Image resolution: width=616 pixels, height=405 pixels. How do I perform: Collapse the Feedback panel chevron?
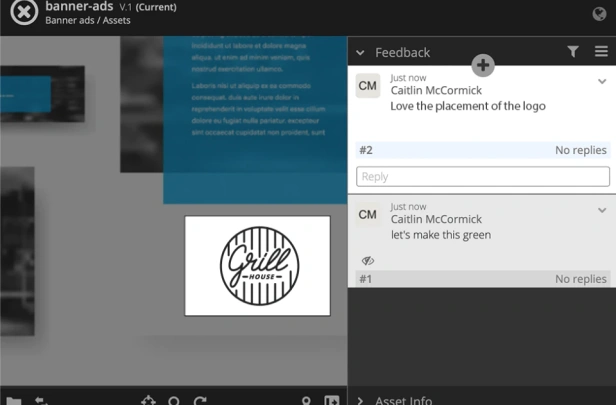coord(360,52)
